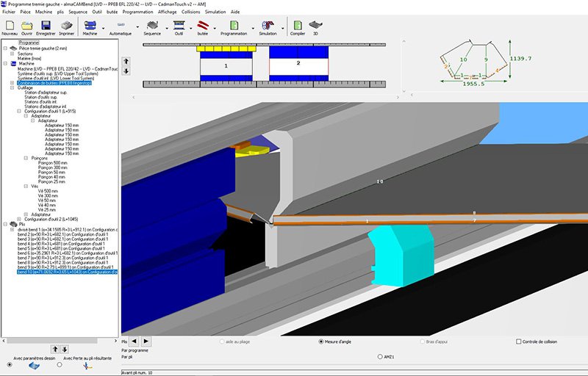Open a file with the Ouvrir icon
Image resolution: width=588 pixels, height=376 pixels.
pyautogui.click(x=27, y=26)
